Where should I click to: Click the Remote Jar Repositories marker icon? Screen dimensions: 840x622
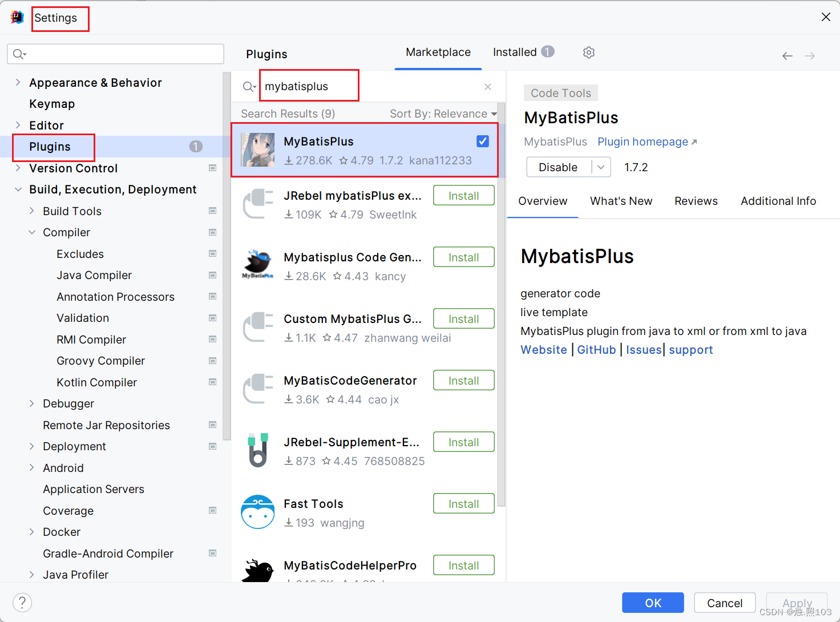(x=213, y=425)
